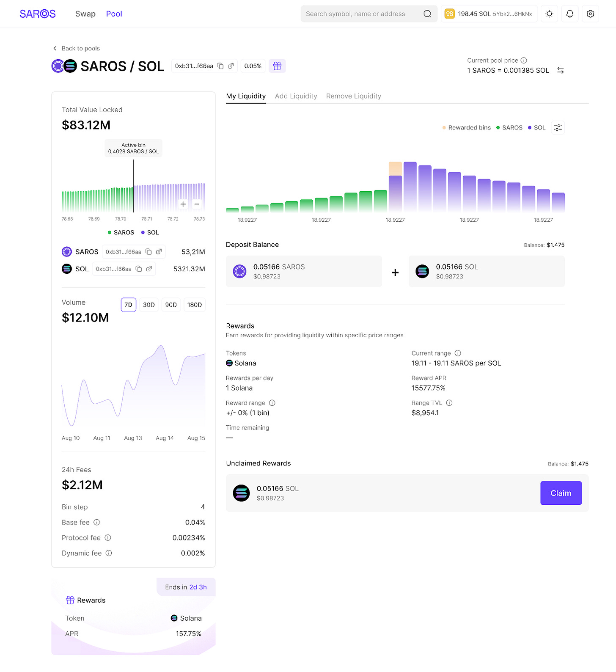Click the SOL deposit balance card
616x672 pixels.
click(x=487, y=271)
